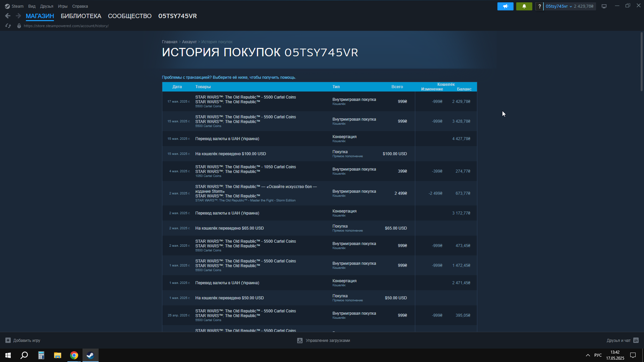Click the question mark help icon
This screenshot has width=644, height=362.
click(x=539, y=6)
